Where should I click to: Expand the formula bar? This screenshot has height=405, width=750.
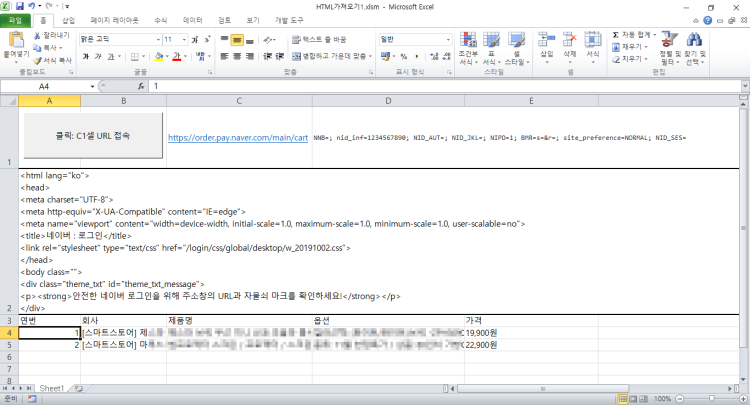(745, 86)
